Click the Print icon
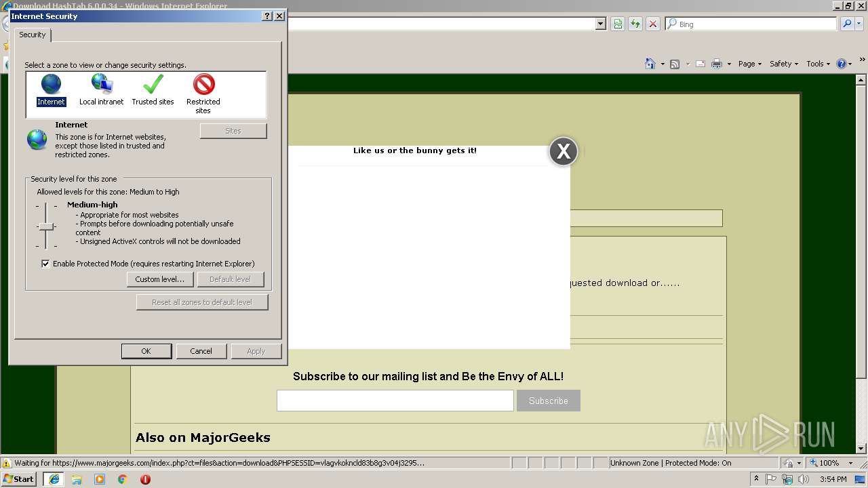This screenshot has height=488, width=868. [717, 64]
